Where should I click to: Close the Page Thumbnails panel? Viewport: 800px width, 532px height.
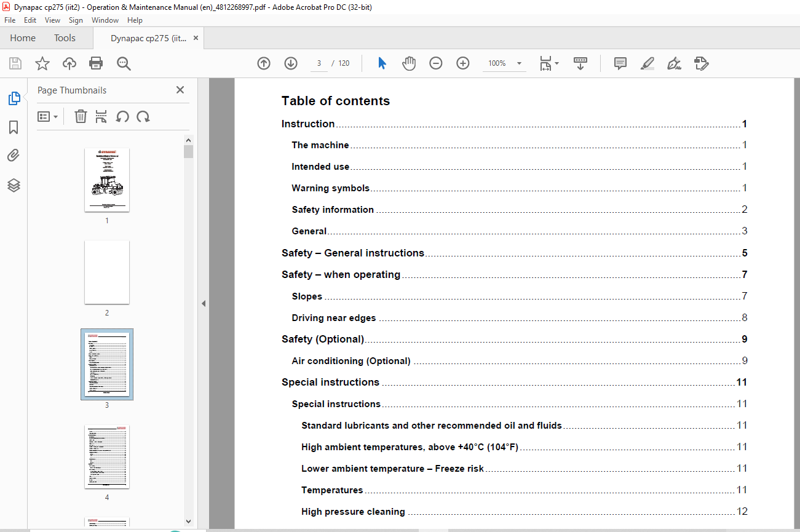coord(180,90)
